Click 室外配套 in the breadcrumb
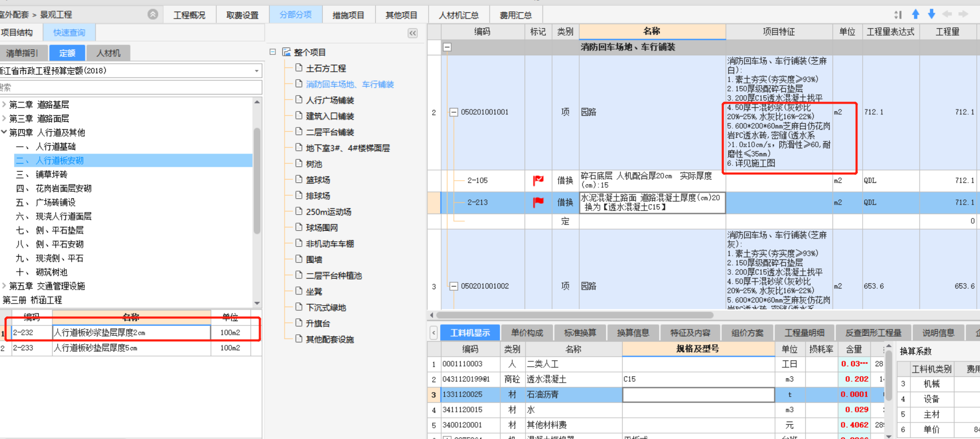The width and height of the screenshot is (980, 439). point(14,14)
